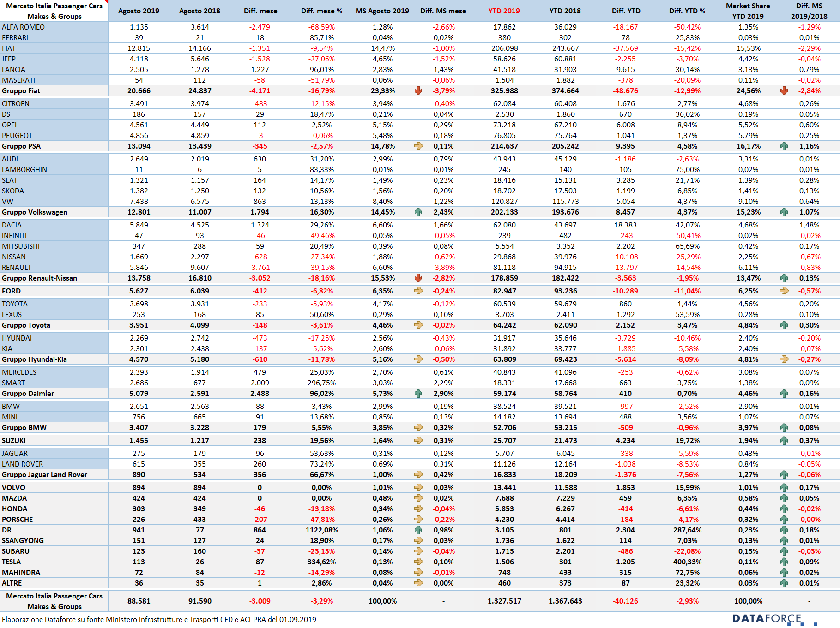Click Gruppo Jaguar Land Rover green arrow icon
Image resolution: width=840 pixels, height=628 pixels.
[784, 475]
